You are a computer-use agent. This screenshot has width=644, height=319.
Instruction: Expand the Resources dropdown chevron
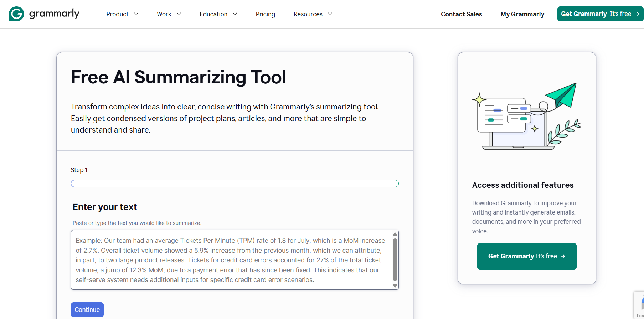330,14
